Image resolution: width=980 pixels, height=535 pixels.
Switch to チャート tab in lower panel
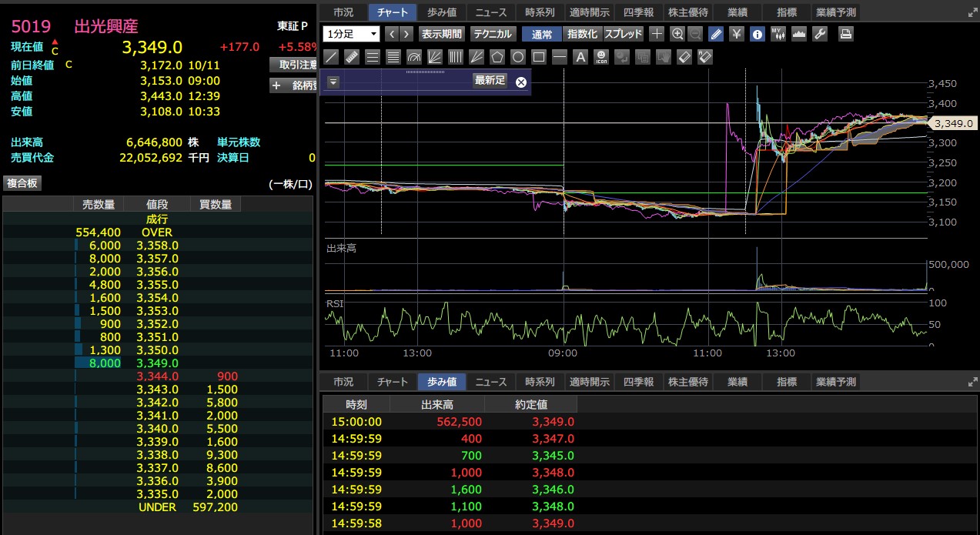tap(393, 382)
